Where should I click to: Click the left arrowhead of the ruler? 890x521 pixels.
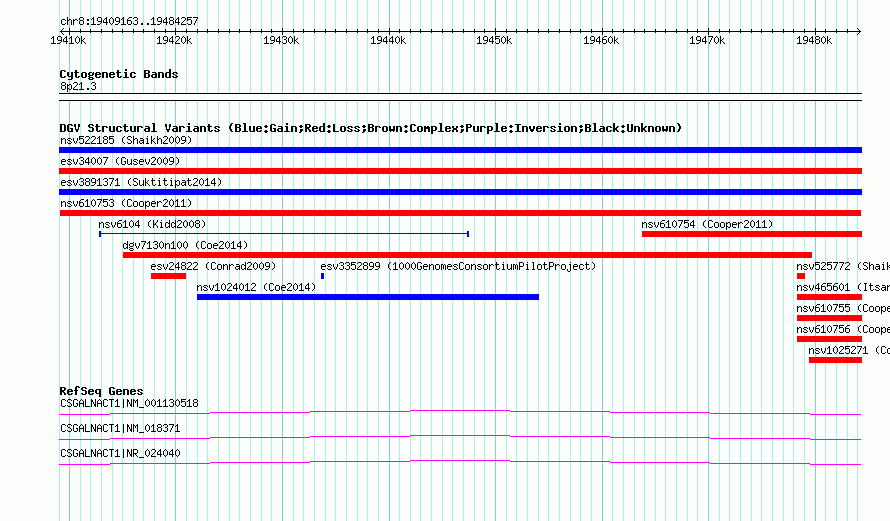[62, 31]
